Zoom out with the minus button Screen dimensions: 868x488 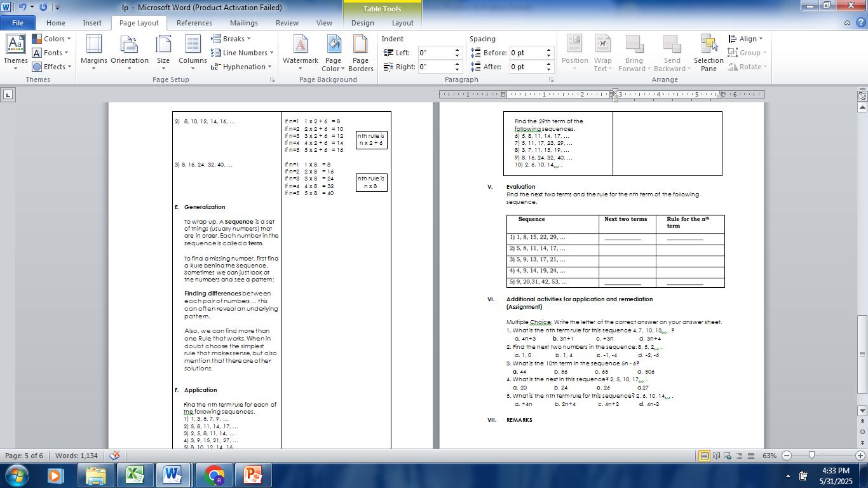[x=787, y=456]
